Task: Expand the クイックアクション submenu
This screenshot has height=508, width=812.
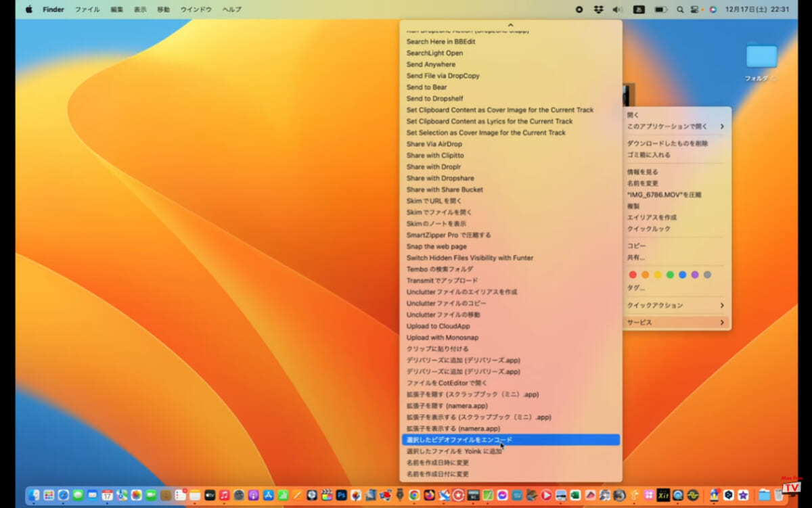Action: tap(677, 305)
